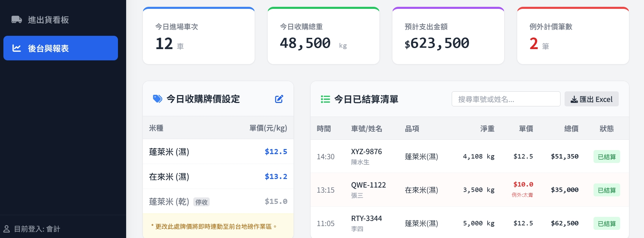Click the 4,108 kg weight cell
This screenshot has height=238, width=644.
coord(479,156)
